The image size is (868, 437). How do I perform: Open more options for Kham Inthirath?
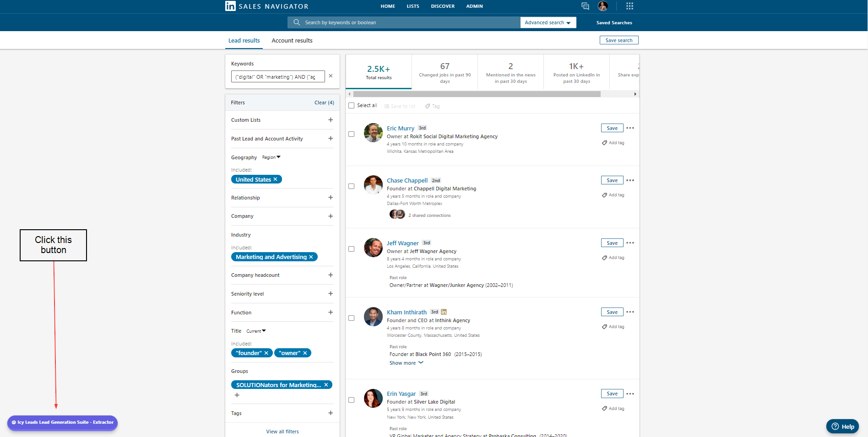630,312
